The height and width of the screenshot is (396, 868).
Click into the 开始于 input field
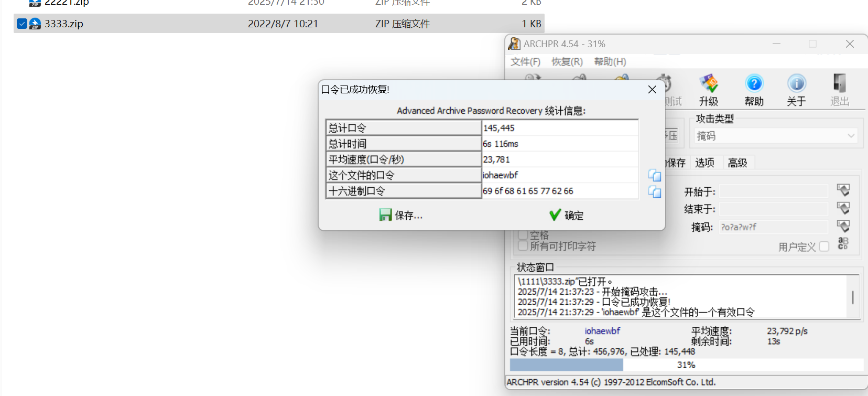click(x=774, y=191)
